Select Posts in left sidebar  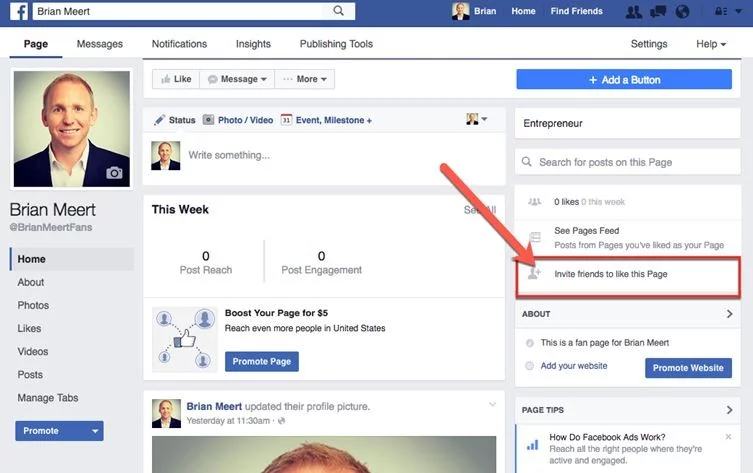tap(30, 375)
